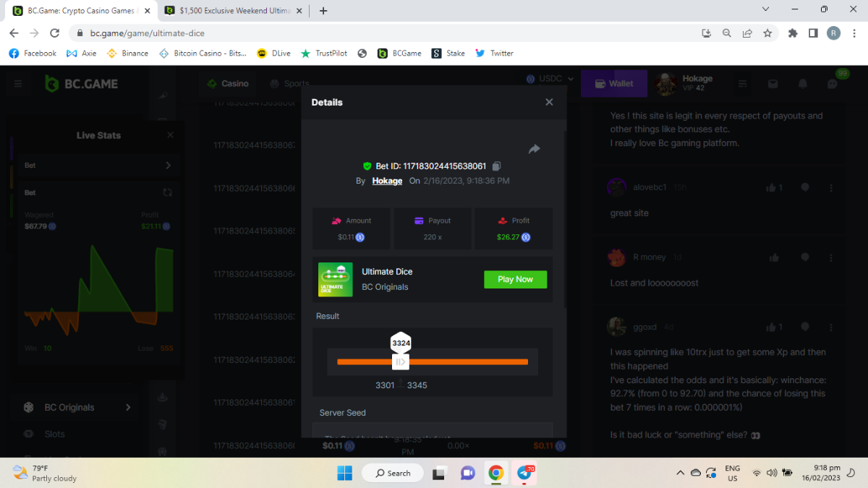Screen dimensions: 868x488
Task: Click the Ultimate Dice game thumbnail
Action: click(336, 279)
